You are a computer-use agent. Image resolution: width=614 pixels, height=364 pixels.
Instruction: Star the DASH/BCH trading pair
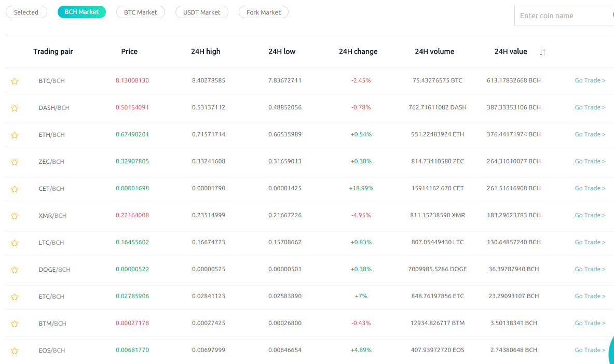(15, 108)
